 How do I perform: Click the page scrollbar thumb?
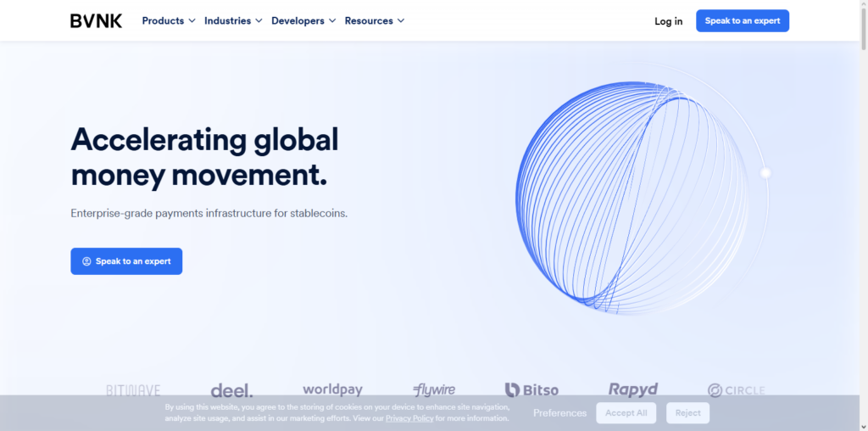pos(863,31)
